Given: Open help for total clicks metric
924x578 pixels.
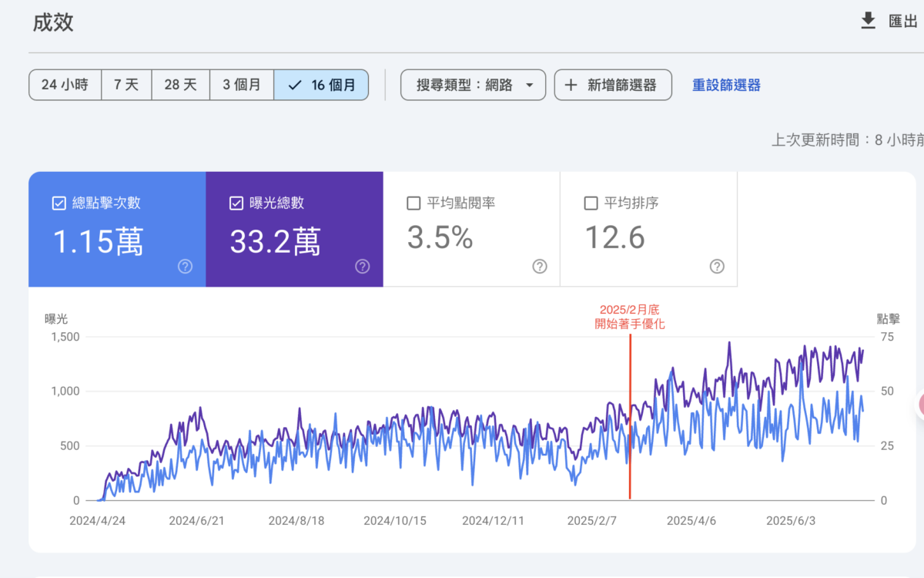Looking at the screenshot, I should [185, 267].
